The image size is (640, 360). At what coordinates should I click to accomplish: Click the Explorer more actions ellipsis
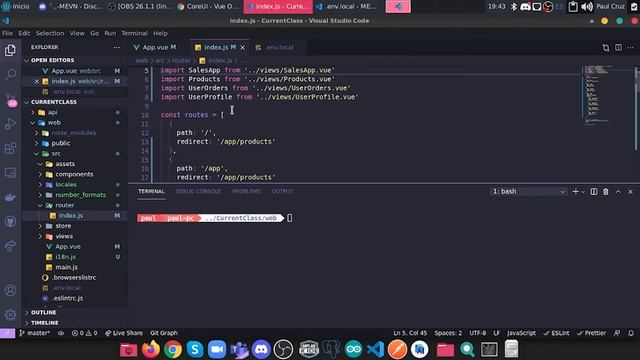117,47
